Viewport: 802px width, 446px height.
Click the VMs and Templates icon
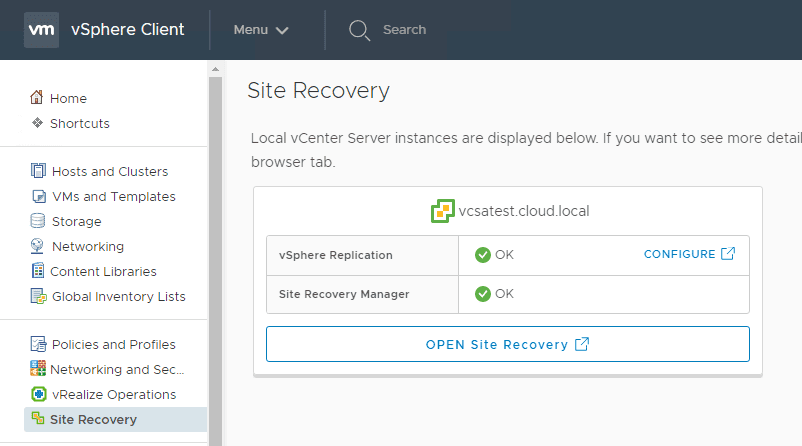38,196
